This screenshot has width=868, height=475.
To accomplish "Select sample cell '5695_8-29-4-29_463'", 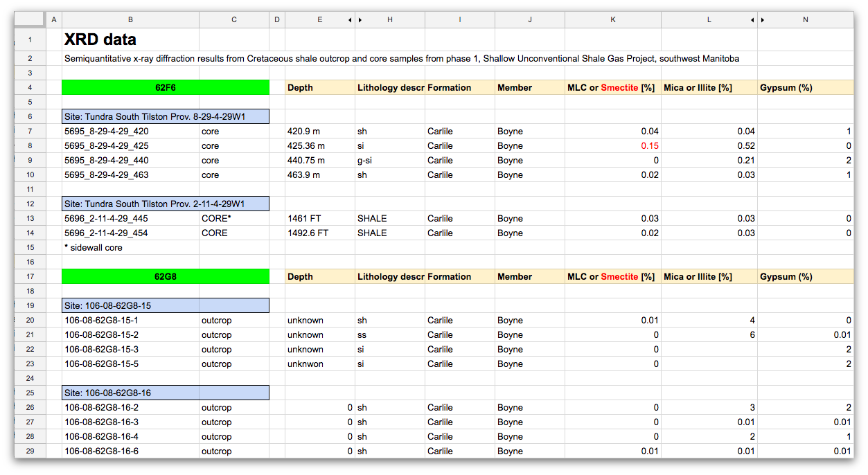I will coord(130,175).
